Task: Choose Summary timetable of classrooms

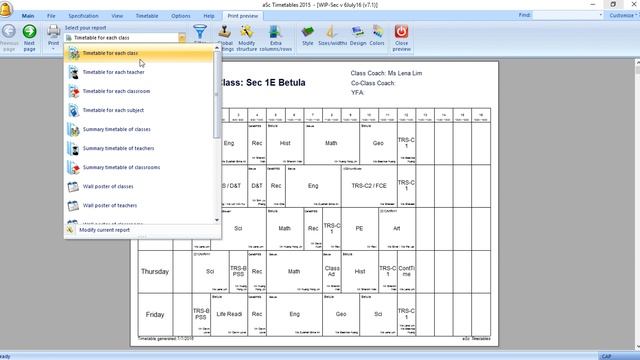Action: tap(139, 167)
